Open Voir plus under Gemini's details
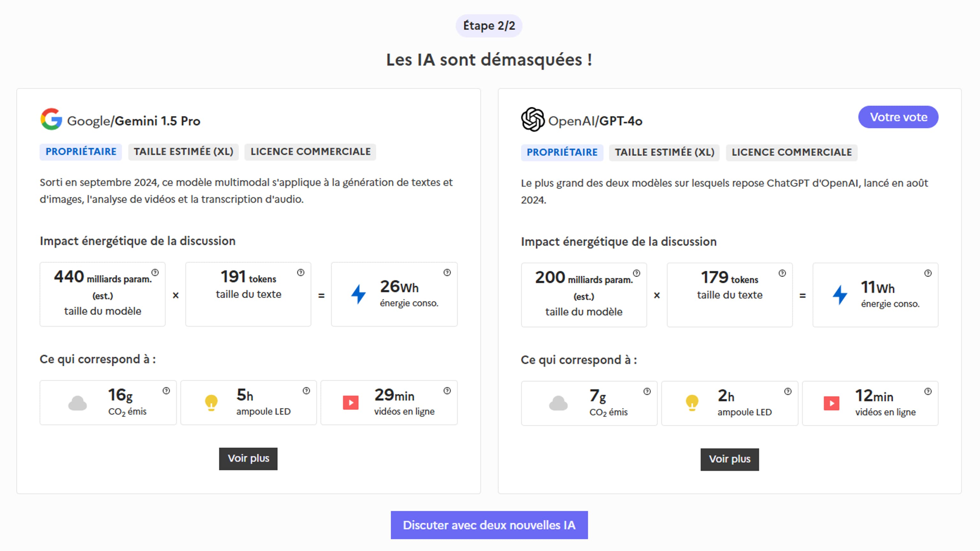Image resolution: width=980 pixels, height=551 pixels. point(248,458)
